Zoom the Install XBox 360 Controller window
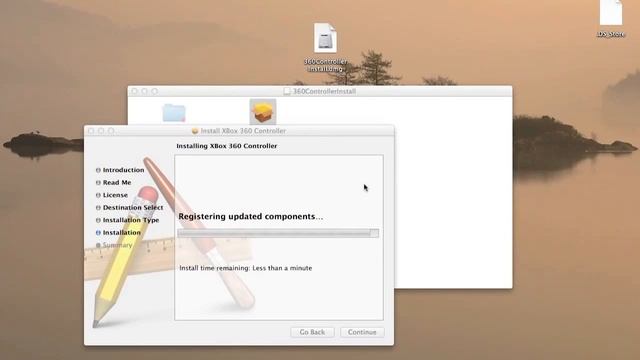Viewport: 640px width, 360px height. [x=111, y=131]
